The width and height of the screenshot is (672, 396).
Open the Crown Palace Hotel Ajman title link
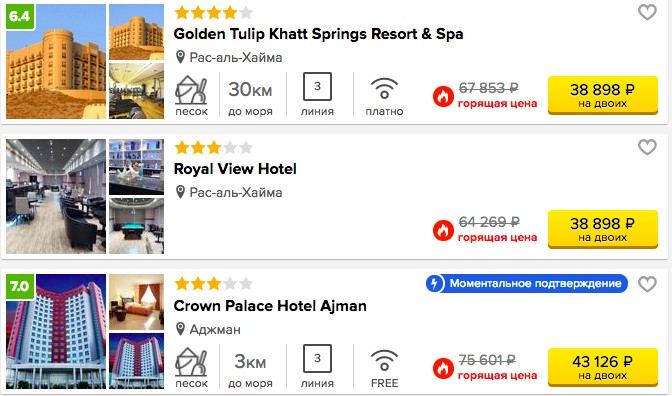point(270,306)
